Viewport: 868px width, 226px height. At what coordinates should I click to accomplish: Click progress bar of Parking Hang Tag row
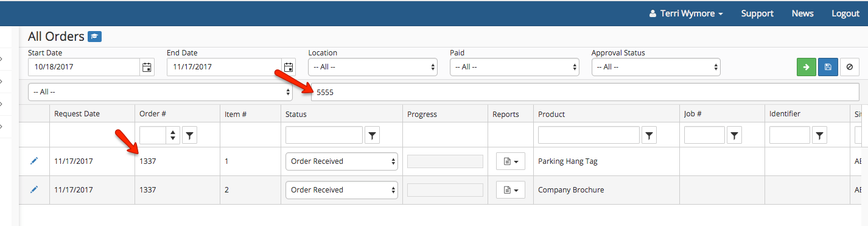click(x=445, y=161)
